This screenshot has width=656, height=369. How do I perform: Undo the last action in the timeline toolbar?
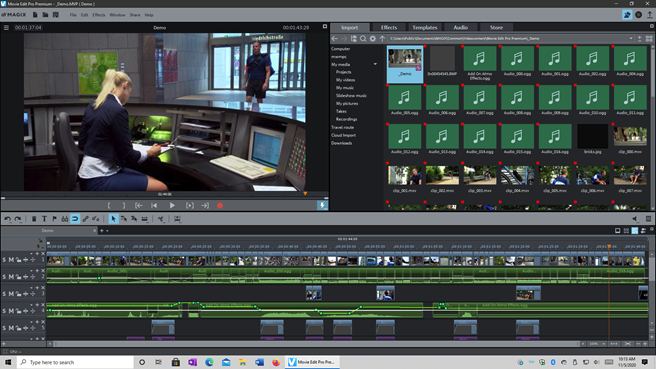(x=8, y=219)
